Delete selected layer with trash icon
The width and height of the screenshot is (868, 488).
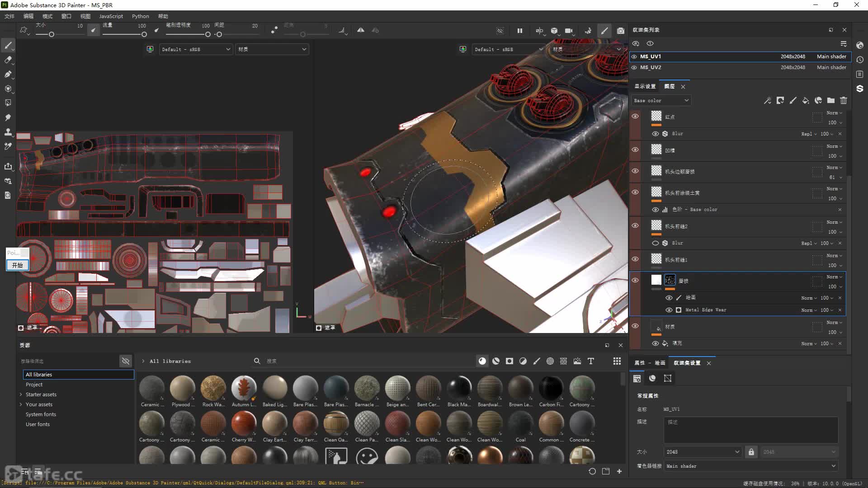pyautogui.click(x=843, y=100)
